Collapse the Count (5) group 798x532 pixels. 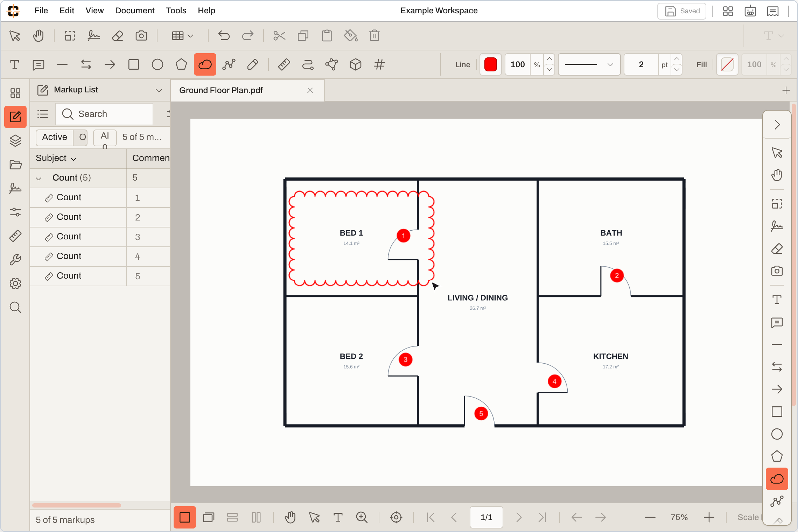point(38,178)
